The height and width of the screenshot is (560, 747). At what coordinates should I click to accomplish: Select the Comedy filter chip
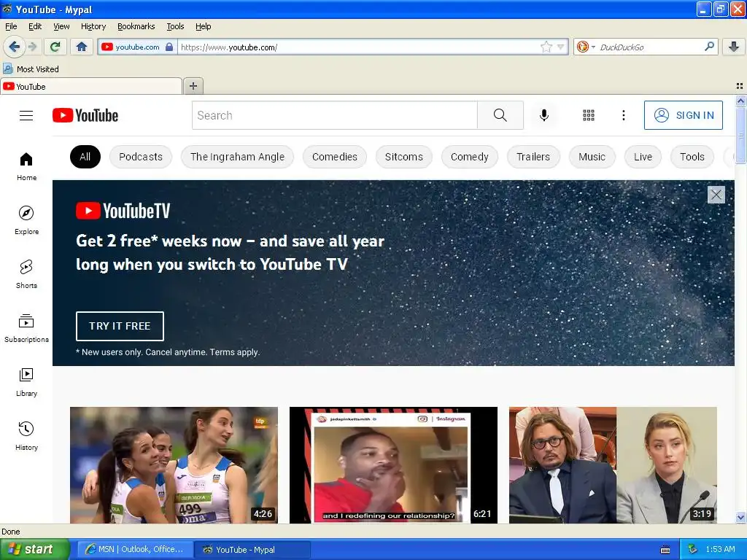click(470, 157)
